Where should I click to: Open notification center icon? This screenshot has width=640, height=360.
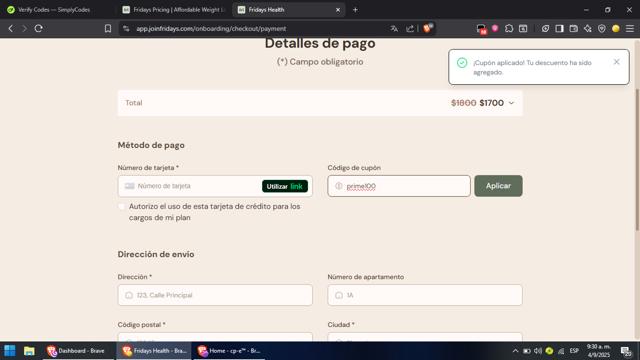click(626, 351)
